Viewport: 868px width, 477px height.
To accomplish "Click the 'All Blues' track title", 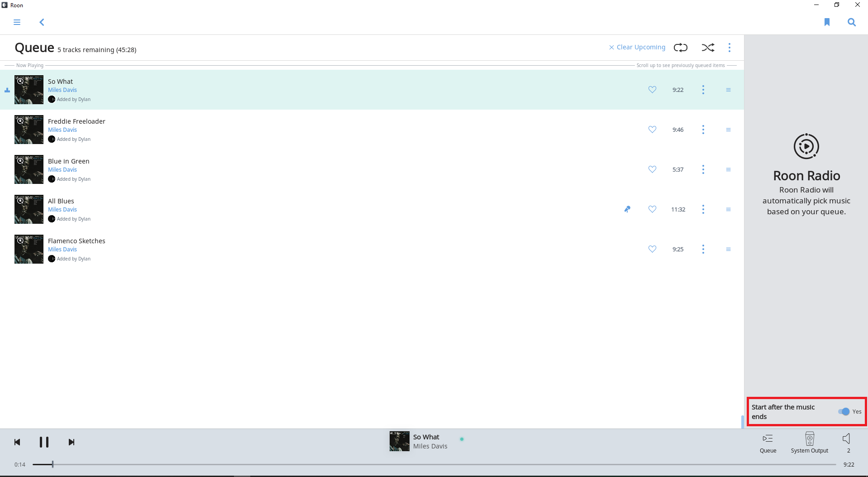I will point(61,201).
